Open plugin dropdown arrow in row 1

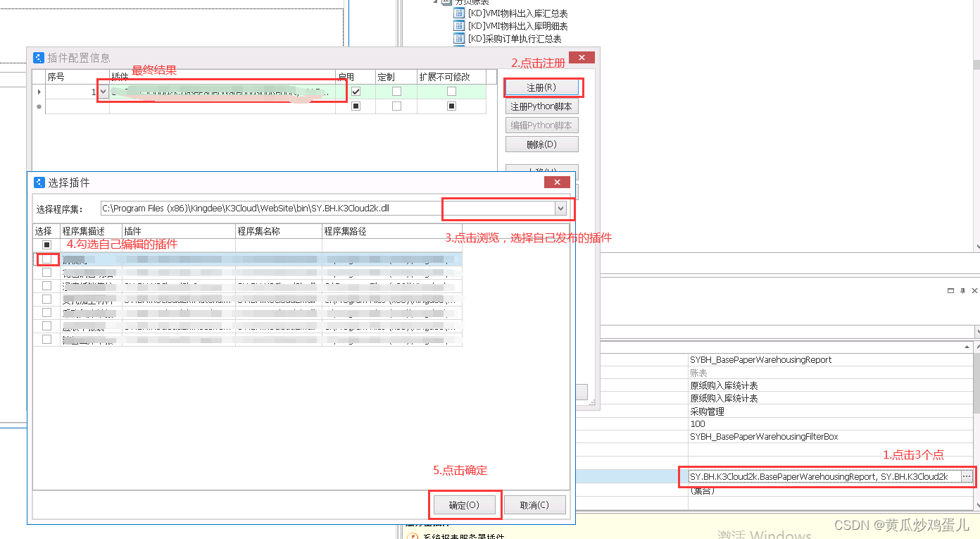coord(103,92)
